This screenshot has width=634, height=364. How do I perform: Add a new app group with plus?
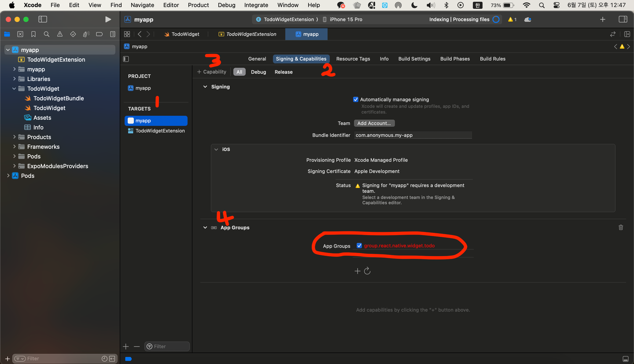(x=358, y=271)
